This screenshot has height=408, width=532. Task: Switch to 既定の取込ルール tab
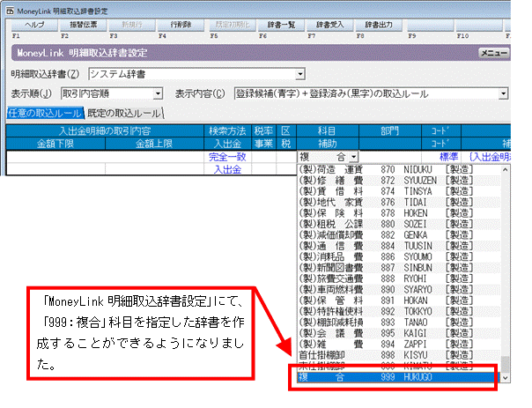point(124,113)
